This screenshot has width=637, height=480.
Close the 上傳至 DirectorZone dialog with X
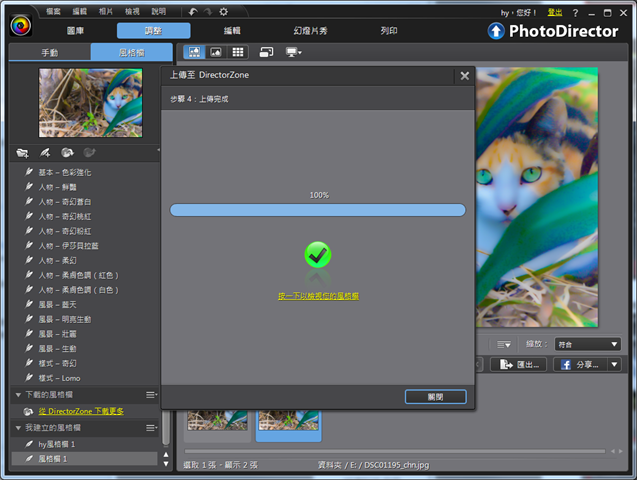tap(465, 76)
